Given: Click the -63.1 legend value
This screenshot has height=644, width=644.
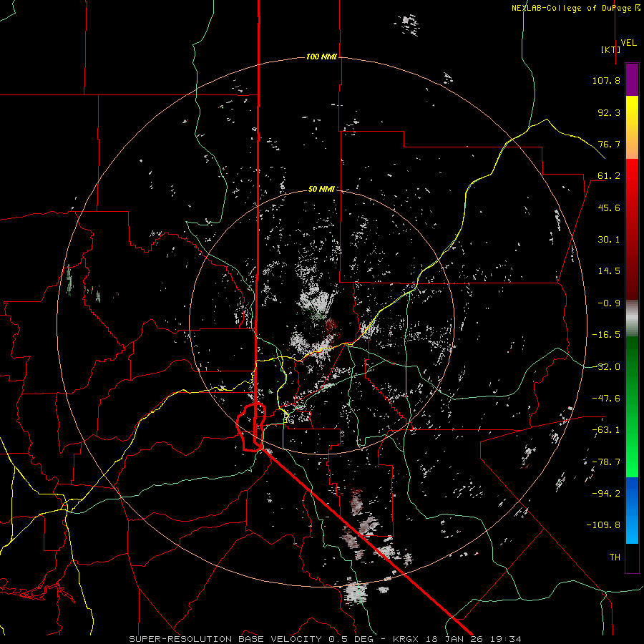Looking at the screenshot, I should (x=606, y=430).
